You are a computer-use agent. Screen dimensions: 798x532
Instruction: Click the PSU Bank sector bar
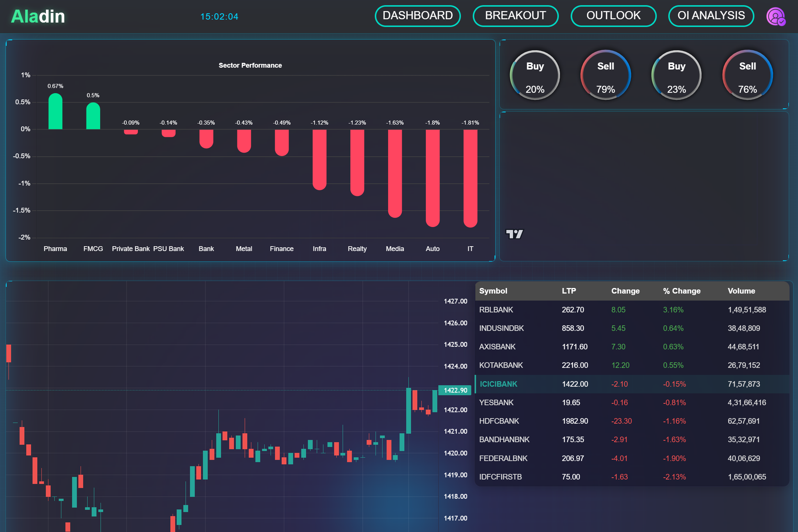(x=169, y=133)
